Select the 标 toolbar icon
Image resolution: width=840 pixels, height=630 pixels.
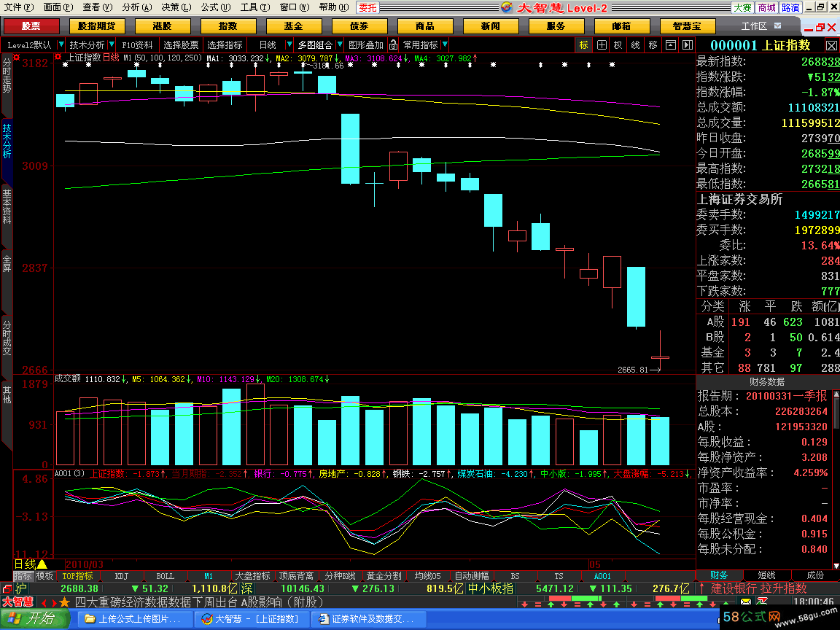(x=583, y=45)
